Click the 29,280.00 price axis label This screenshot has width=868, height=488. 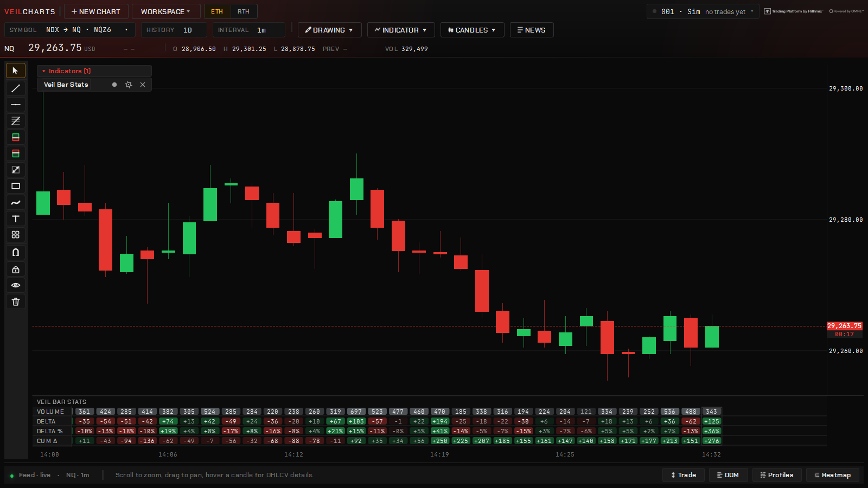(845, 220)
